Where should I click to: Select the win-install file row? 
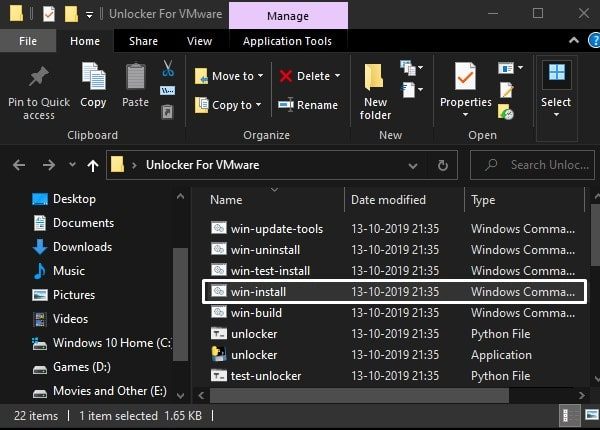394,292
